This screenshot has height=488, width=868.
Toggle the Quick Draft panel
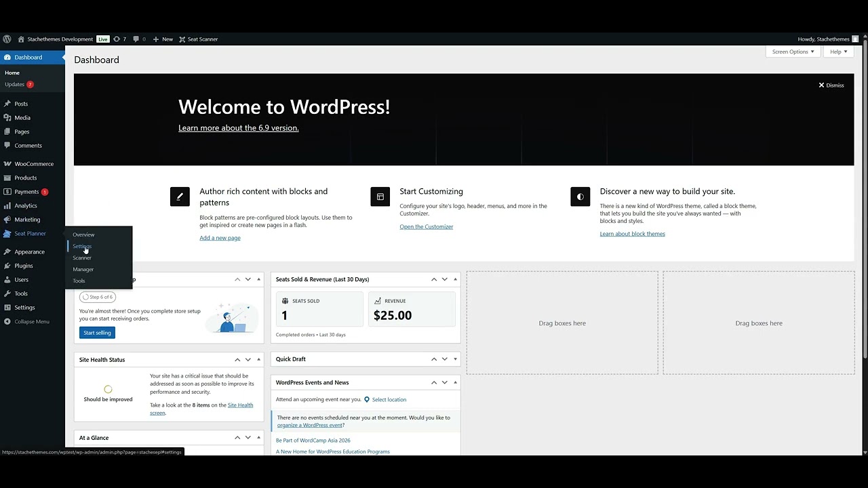455,359
